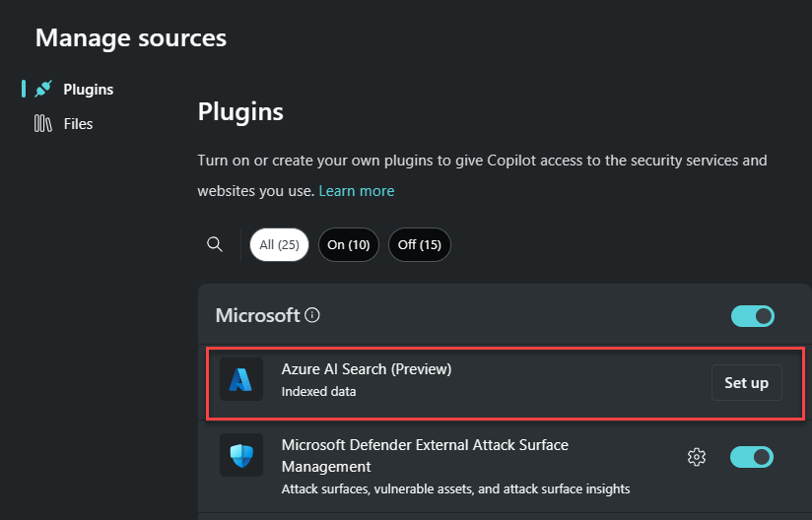Filter plugins by On (10)
This screenshot has width=812, height=520.
[349, 245]
